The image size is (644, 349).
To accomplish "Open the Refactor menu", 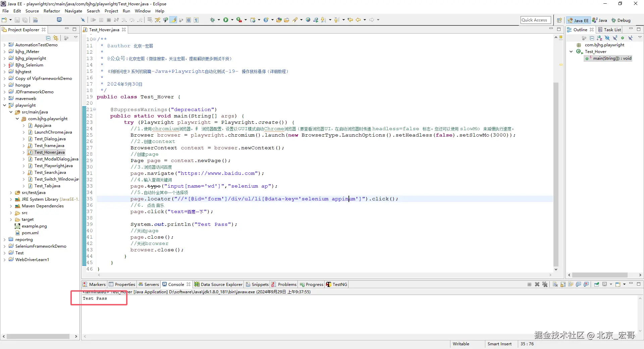I will tap(52, 11).
